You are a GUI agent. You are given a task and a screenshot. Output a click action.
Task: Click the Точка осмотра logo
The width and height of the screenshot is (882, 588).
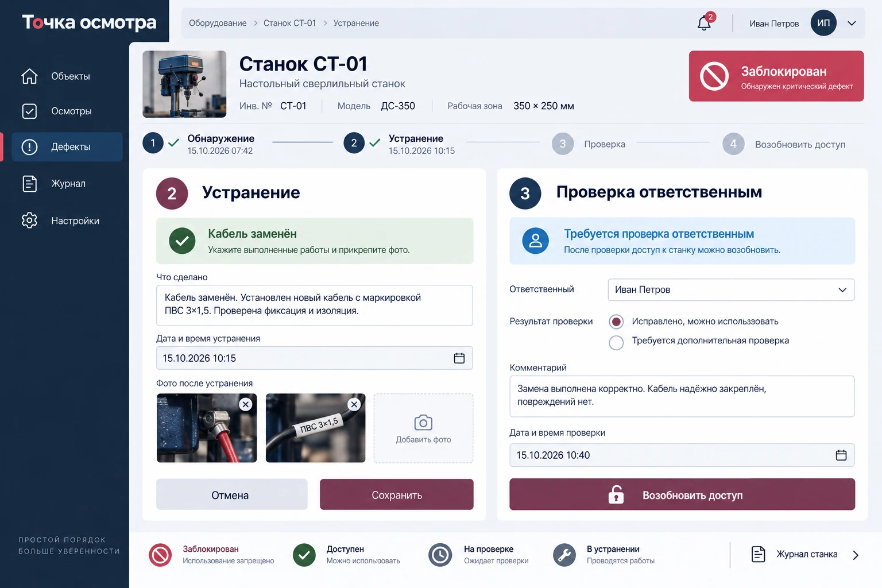click(89, 22)
